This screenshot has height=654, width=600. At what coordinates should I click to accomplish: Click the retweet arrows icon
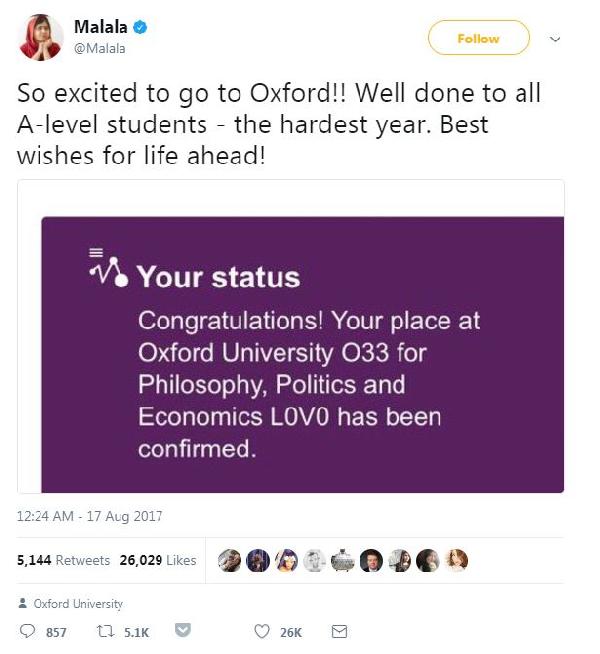105,631
